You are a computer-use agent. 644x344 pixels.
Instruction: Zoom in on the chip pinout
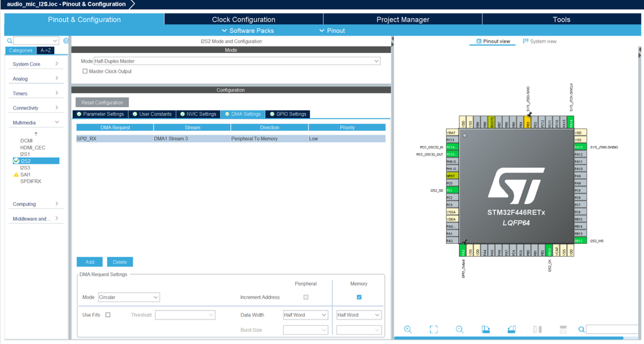coord(407,329)
